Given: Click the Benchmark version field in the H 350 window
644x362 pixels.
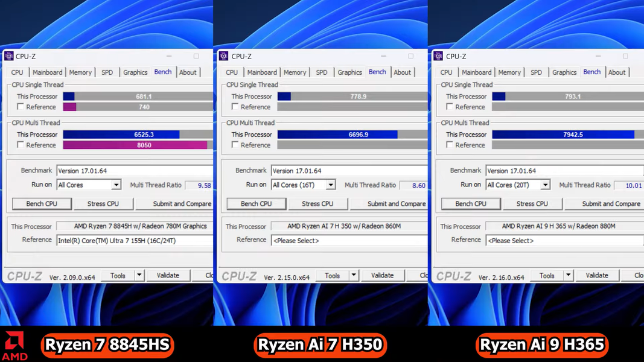Looking at the screenshot, I should (349, 171).
